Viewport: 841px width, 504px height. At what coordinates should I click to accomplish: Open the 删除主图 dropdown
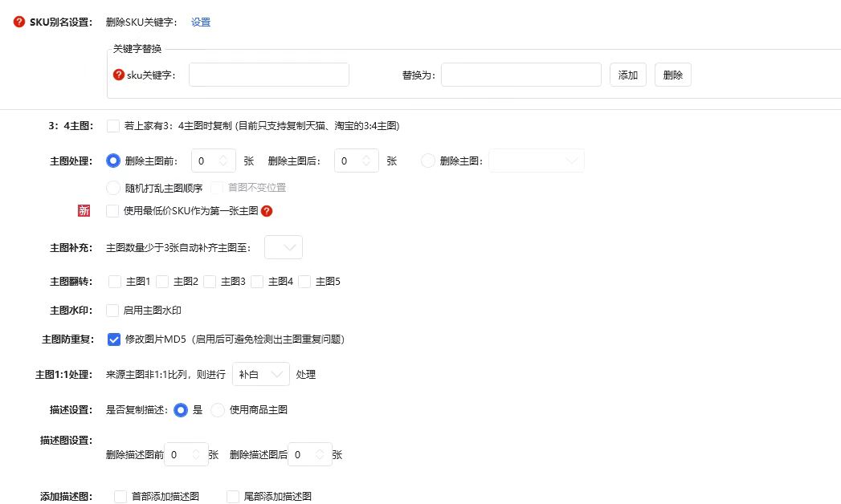click(536, 161)
